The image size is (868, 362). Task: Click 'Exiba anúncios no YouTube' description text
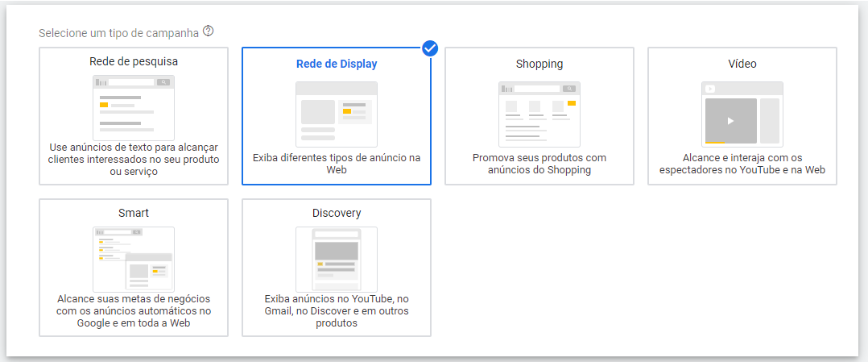pos(337,311)
